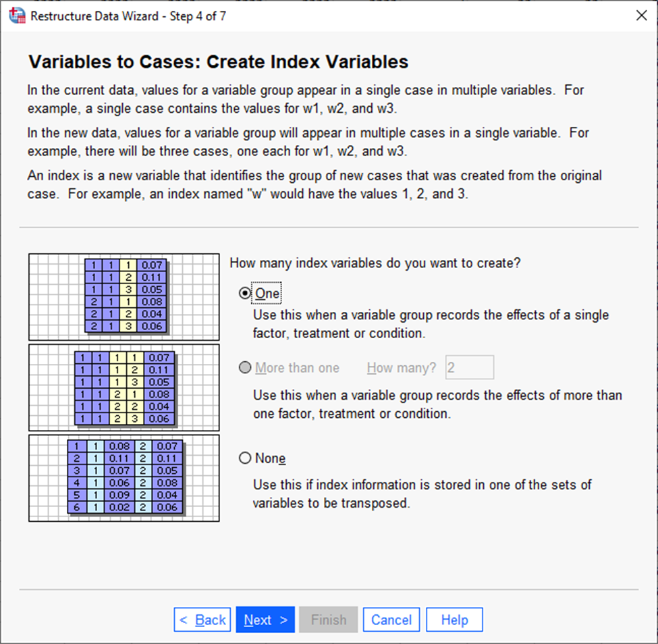
Task: Proceed with the Next button
Action: [x=265, y=620]
